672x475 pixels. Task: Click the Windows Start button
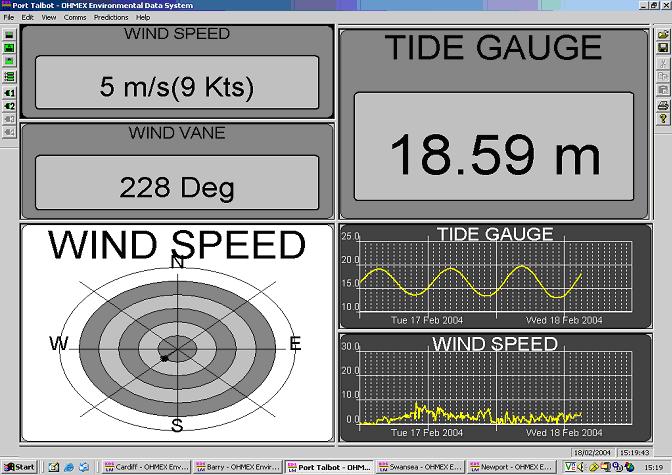19,467
